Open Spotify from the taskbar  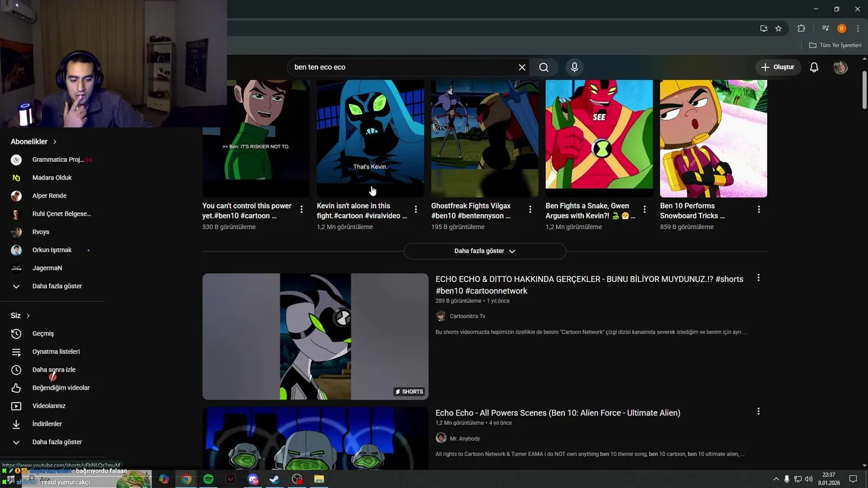(208, 479)
